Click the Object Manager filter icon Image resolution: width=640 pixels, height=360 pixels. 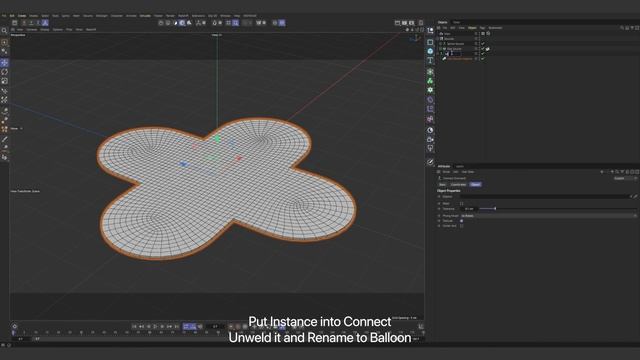[x=632, y=28]
